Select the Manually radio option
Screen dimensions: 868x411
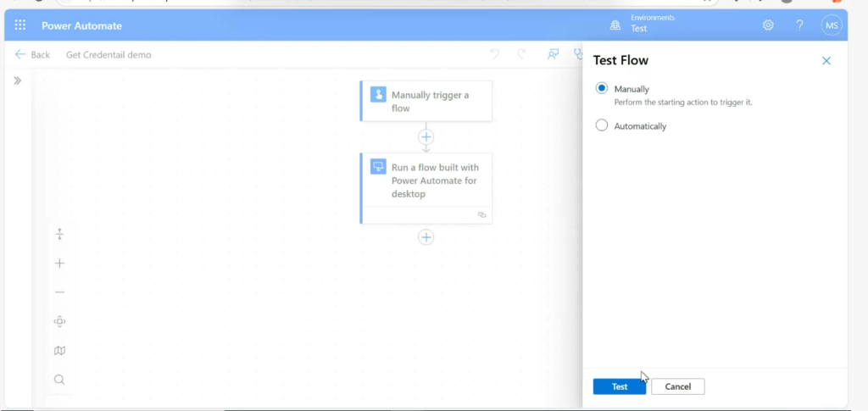coord(602,88)
